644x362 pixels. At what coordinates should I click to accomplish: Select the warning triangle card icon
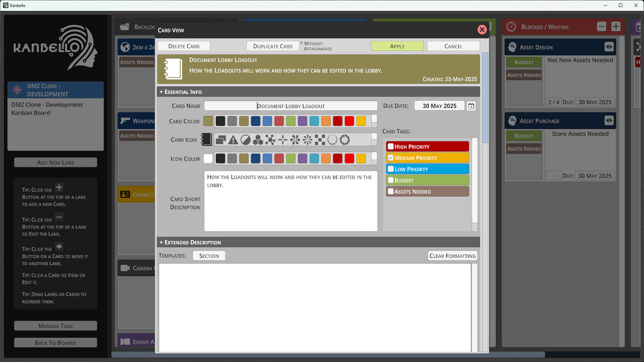[x=233, y=140]
